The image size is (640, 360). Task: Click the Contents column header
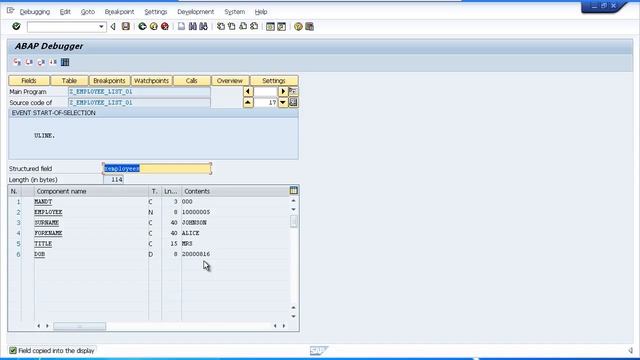point(235,191)
